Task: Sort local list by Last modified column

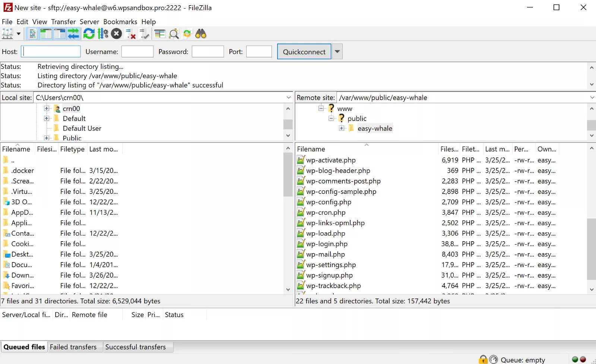Action: [104, 149]
